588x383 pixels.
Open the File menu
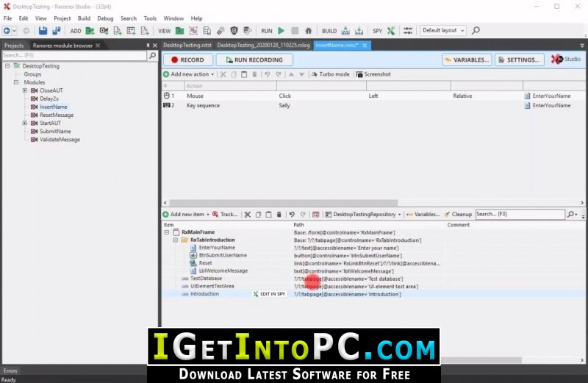[7, 18]
